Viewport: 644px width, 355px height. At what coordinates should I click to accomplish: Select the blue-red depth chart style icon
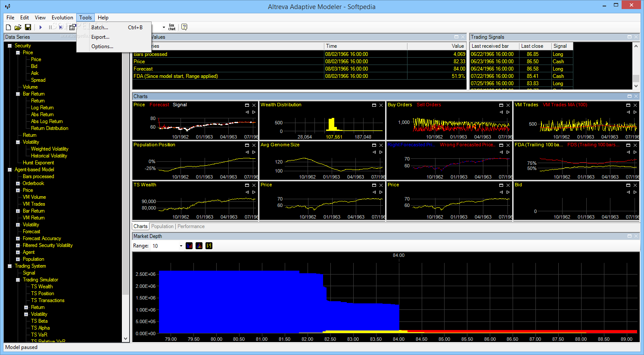(x=189, y=246)
